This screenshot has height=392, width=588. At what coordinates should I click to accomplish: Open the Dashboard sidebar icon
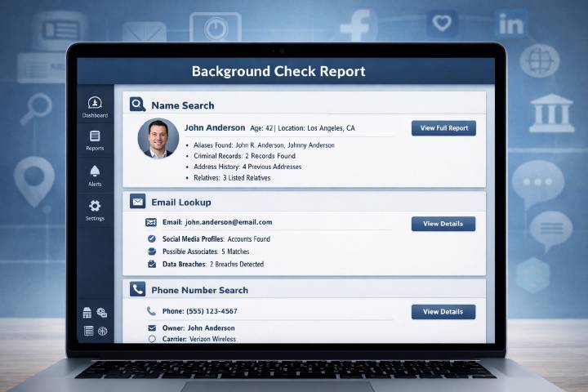coord(95,103)
